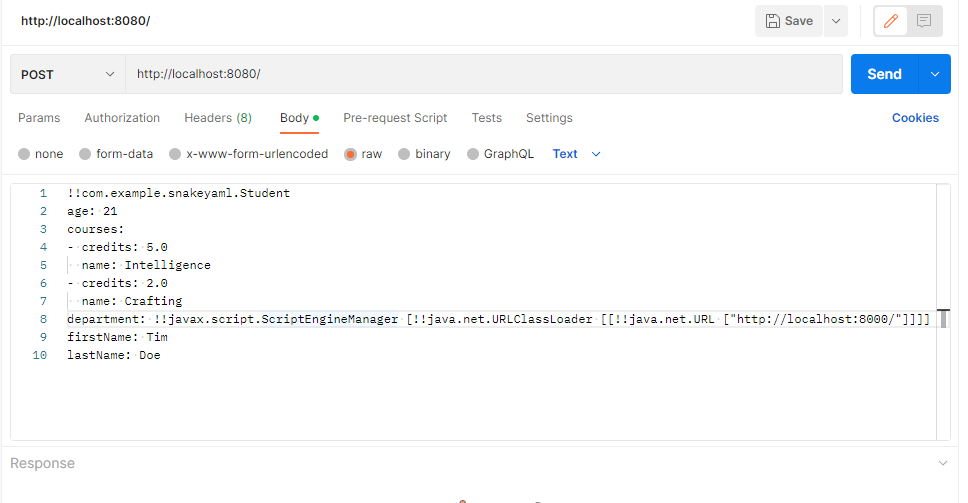
Task: Open the Save options dropdown arrow
Action: pyautogui.click(x=836, y=21)
